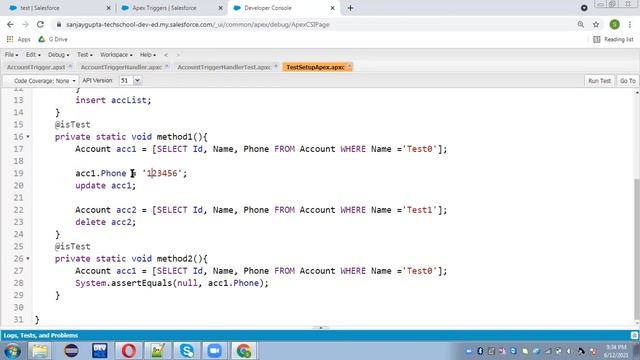Close the Apex Triggers browser tab

[220, 8]
